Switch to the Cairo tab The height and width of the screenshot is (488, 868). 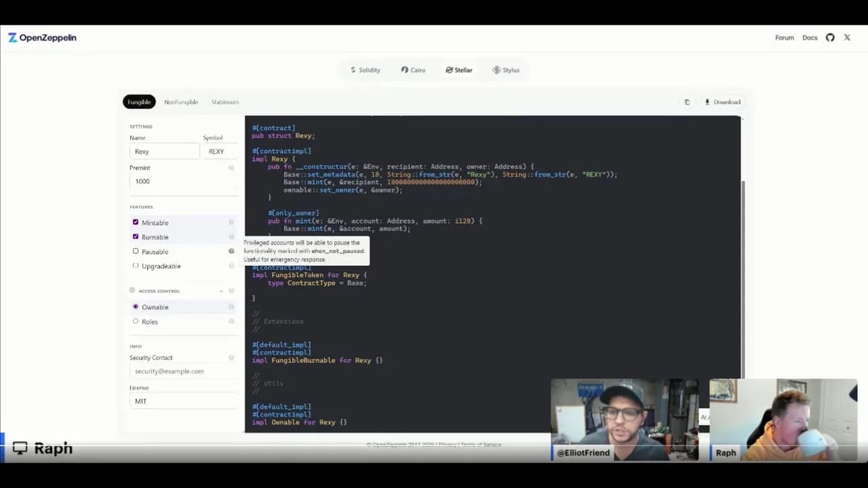tap(413, 70)
